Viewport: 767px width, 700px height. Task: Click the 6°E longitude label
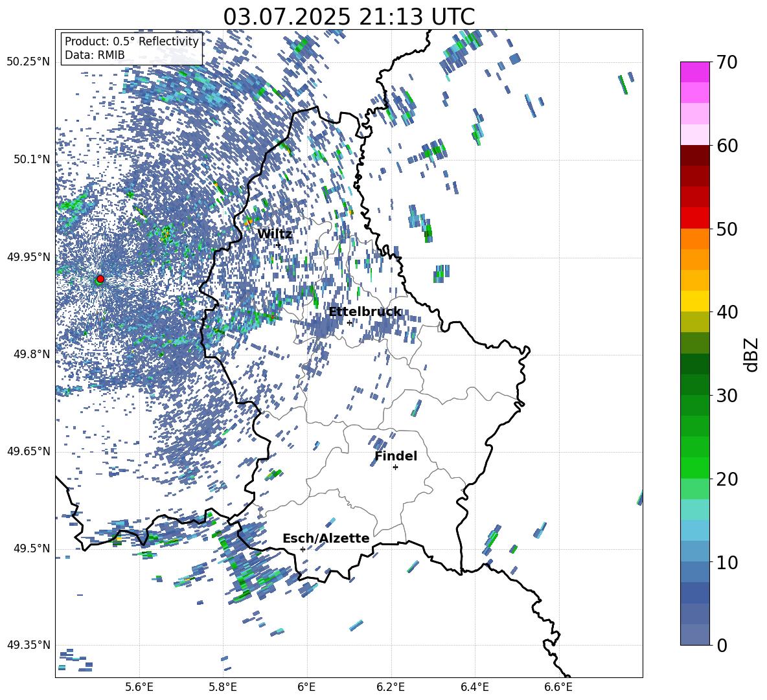point(306,687)
